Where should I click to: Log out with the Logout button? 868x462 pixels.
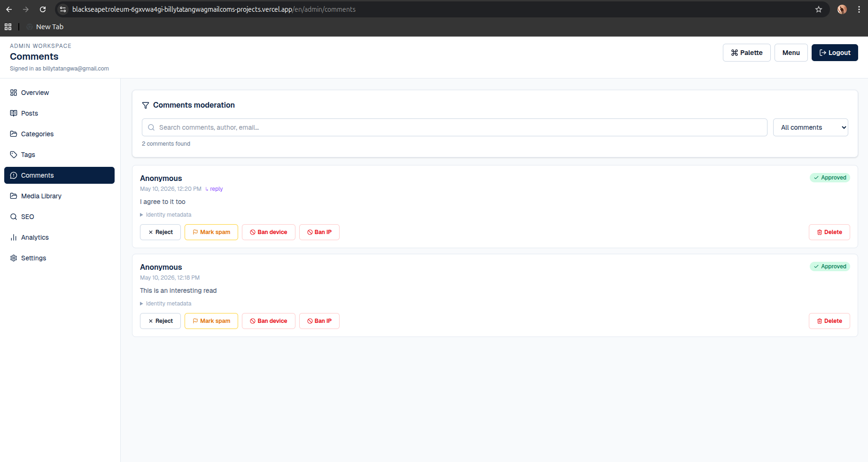point(835,53)
